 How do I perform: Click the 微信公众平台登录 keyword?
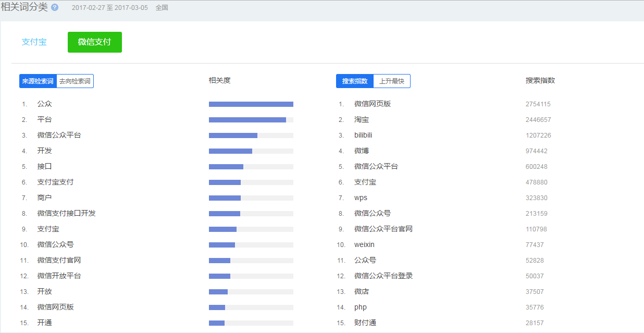click(x=383, y=276)
